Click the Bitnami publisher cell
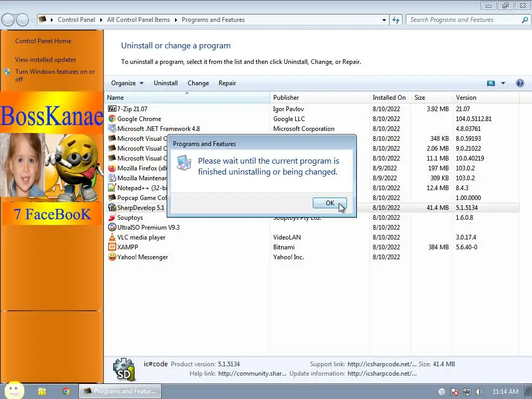This screenshot has height=399, width=532. (x=284, y=247)
